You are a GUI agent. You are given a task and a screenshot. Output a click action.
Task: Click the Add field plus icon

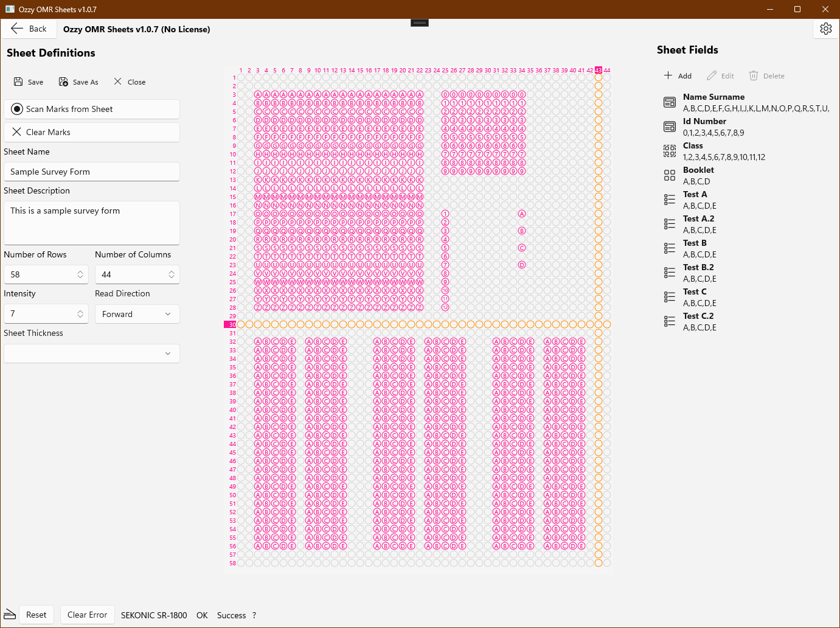[668, 75]
